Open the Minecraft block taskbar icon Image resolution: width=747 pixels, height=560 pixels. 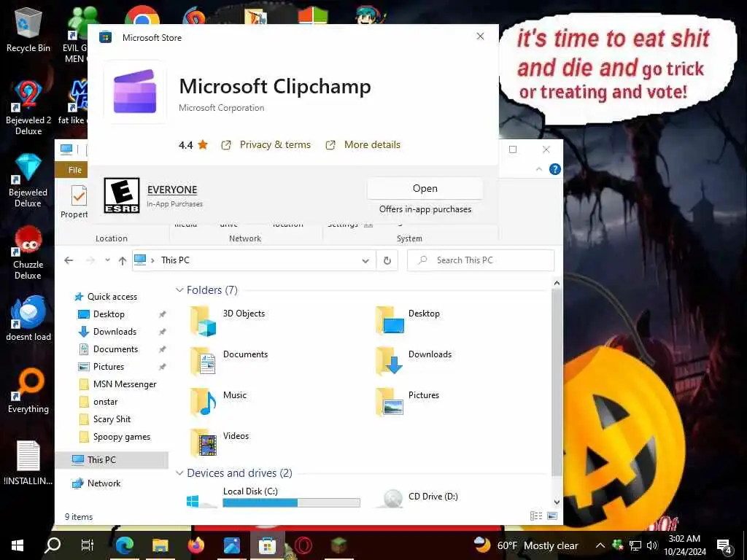click(x=338, y=545)
